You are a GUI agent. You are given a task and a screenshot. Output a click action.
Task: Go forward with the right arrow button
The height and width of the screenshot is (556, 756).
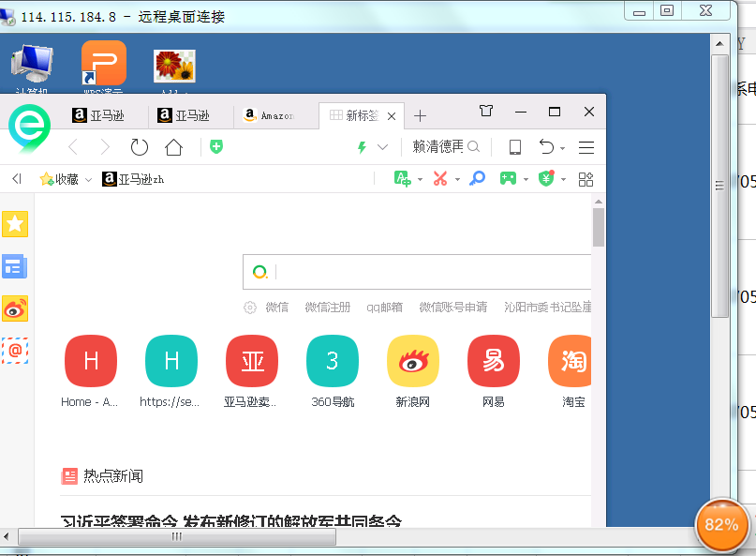pos(105,146)
